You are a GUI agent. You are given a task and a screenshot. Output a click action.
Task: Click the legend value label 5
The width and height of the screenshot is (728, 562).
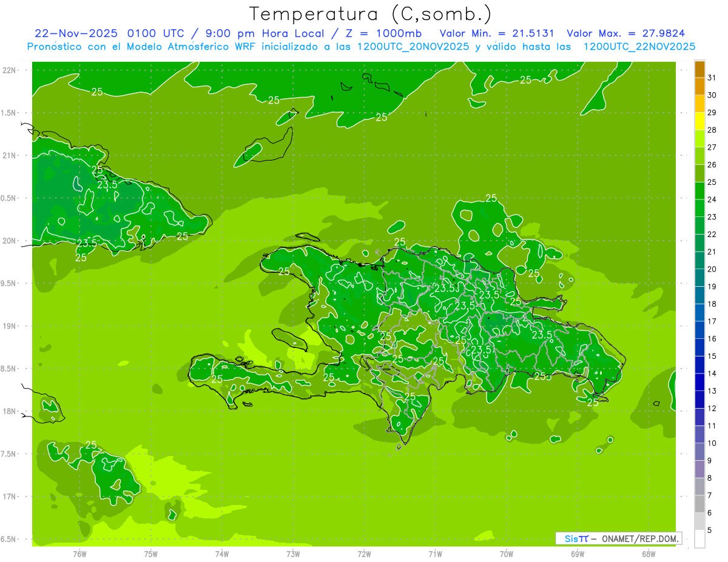coord(710,530)
